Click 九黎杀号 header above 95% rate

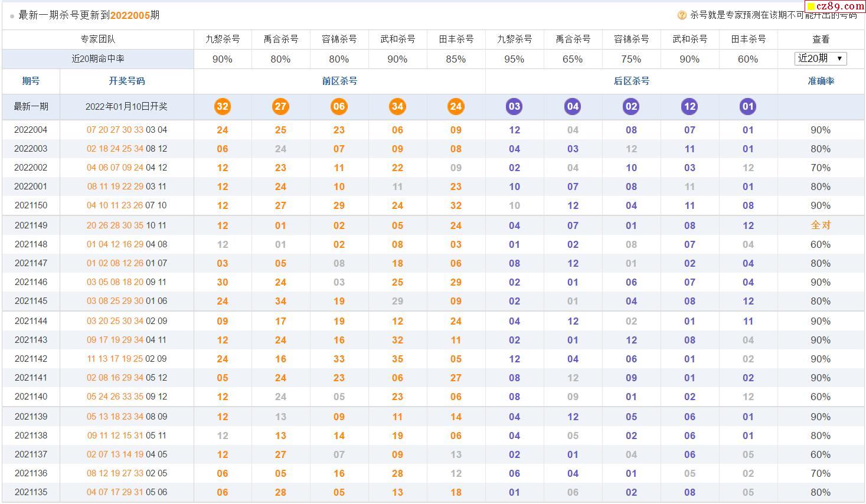point(515,40)
